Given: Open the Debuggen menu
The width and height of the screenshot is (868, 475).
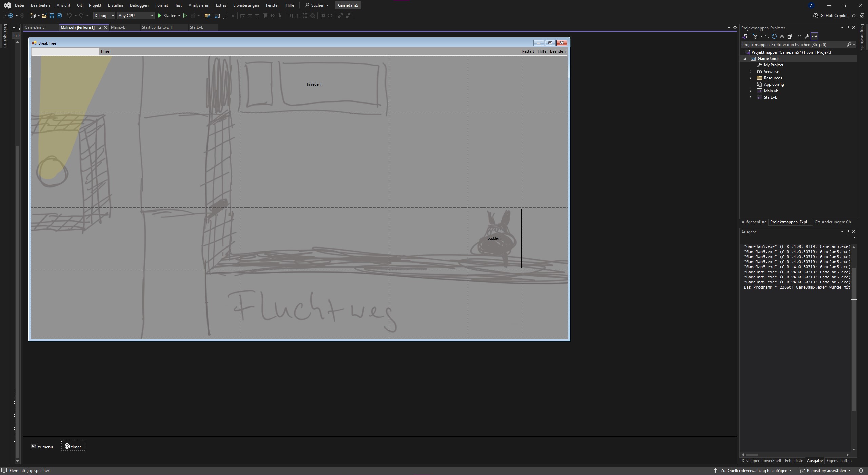Looking at the screenshot, I should click(139, 5).
